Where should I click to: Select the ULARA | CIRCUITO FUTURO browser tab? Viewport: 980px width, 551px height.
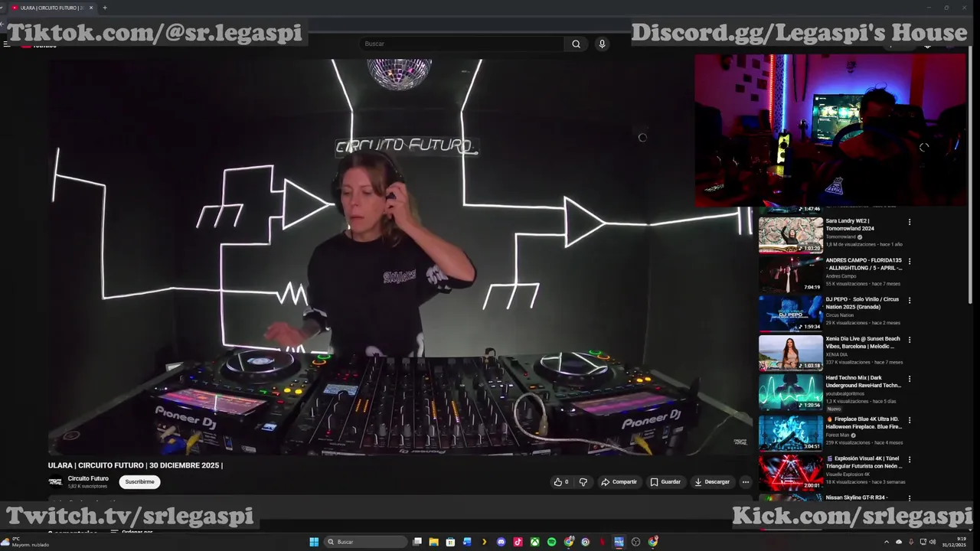click(x=51, y=8)
